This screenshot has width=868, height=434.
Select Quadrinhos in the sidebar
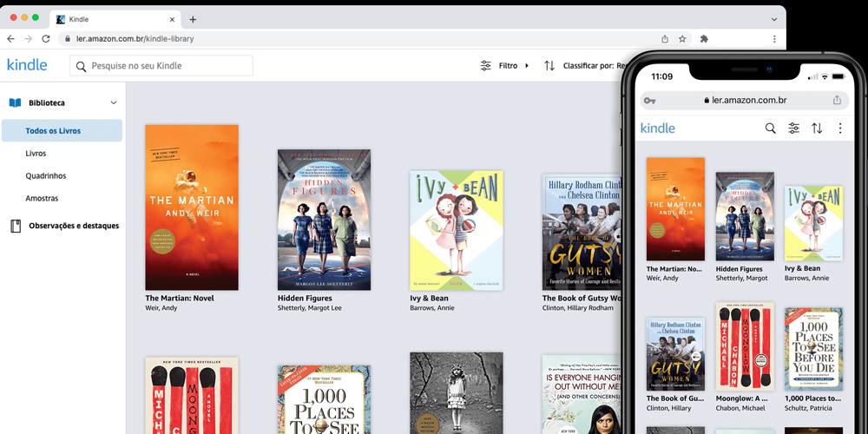pyautogui.click(x=46, y=176)
